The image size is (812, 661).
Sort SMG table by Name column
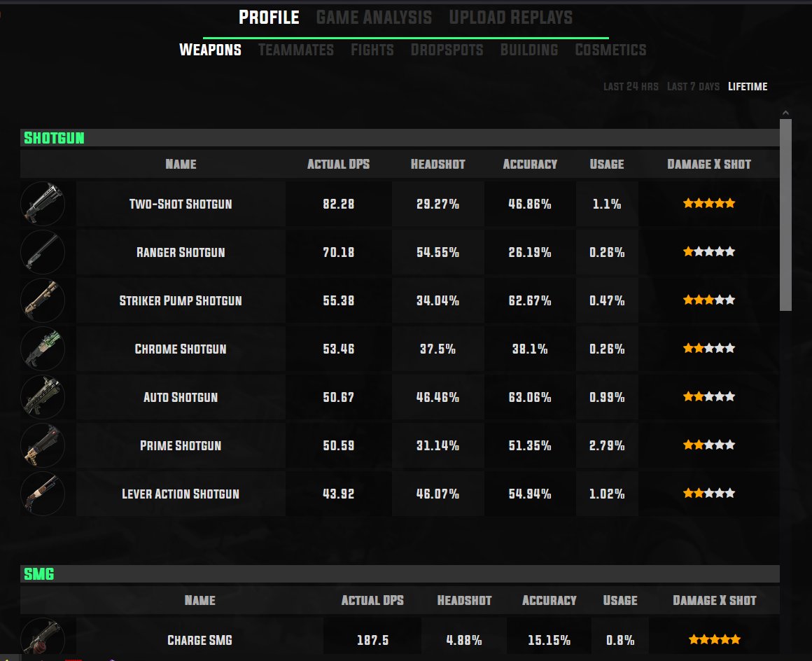tap(200, 600)
